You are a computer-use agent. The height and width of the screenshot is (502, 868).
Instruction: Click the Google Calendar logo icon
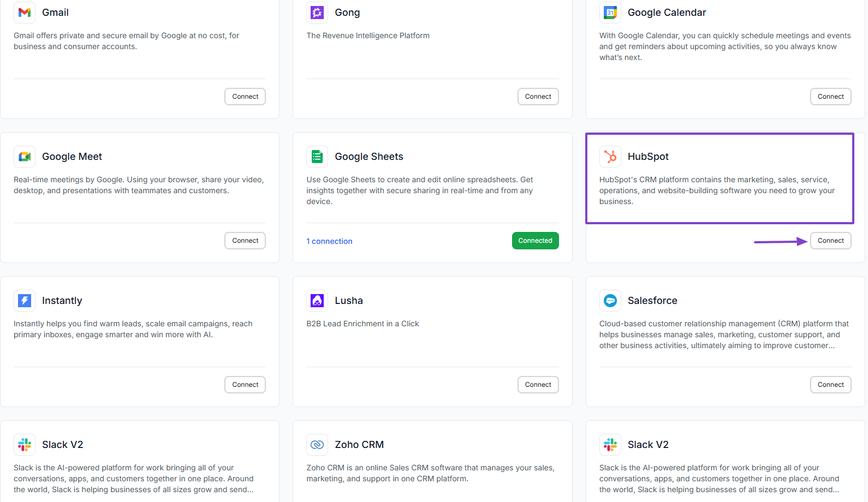click(610, 13)
